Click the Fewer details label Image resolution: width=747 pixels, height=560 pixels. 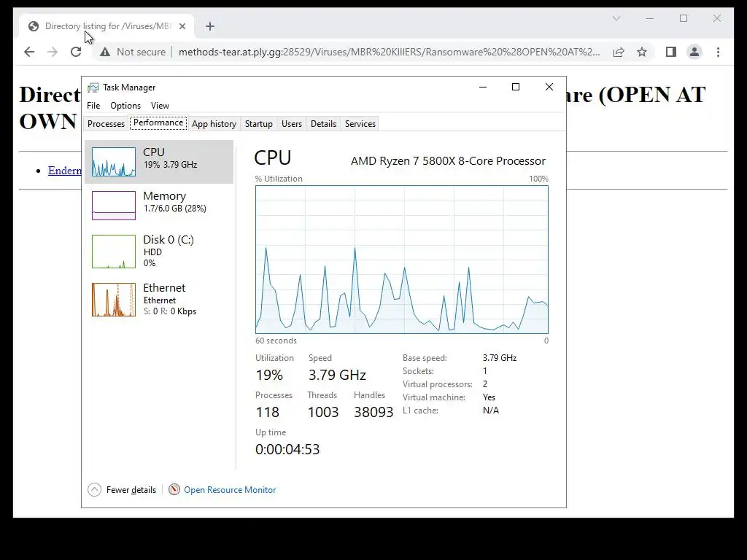(131, 490)
